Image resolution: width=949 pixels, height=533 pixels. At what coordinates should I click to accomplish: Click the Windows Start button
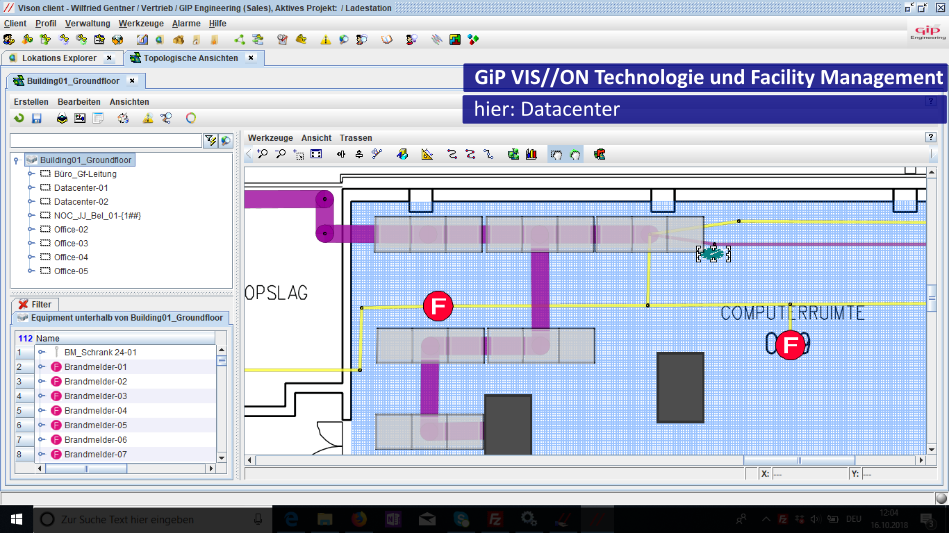point(16,519)
